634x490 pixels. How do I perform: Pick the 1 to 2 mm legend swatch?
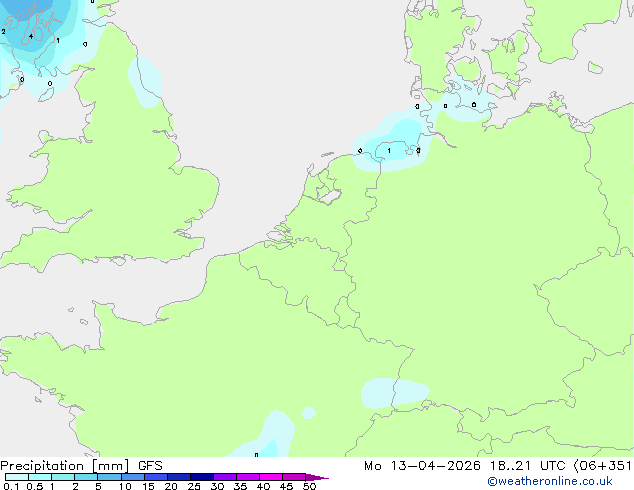(63, 477)
